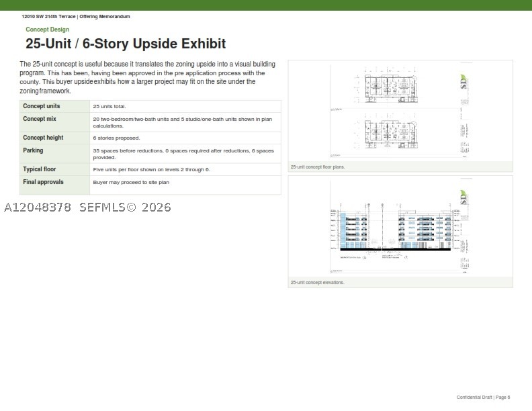Screen dimensions: 532x411
Task: Click the 'Typical floor' row label
Action: tap(40, 169)
